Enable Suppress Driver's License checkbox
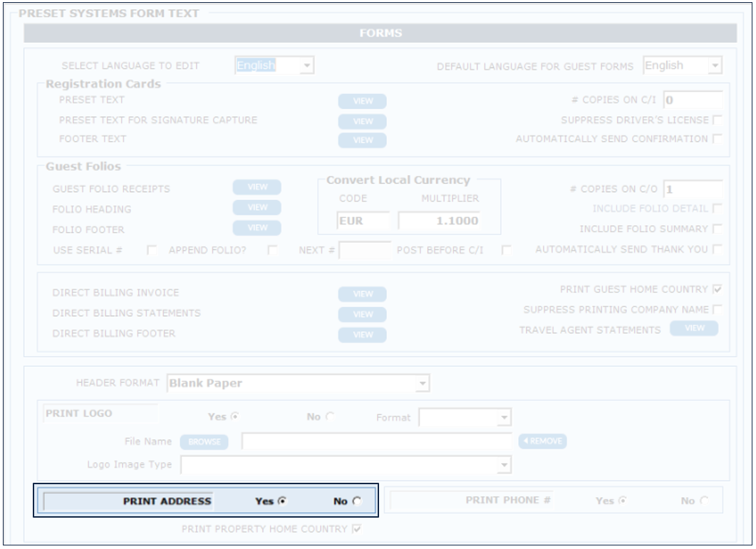756x549 pixels. tap(717, 120)
